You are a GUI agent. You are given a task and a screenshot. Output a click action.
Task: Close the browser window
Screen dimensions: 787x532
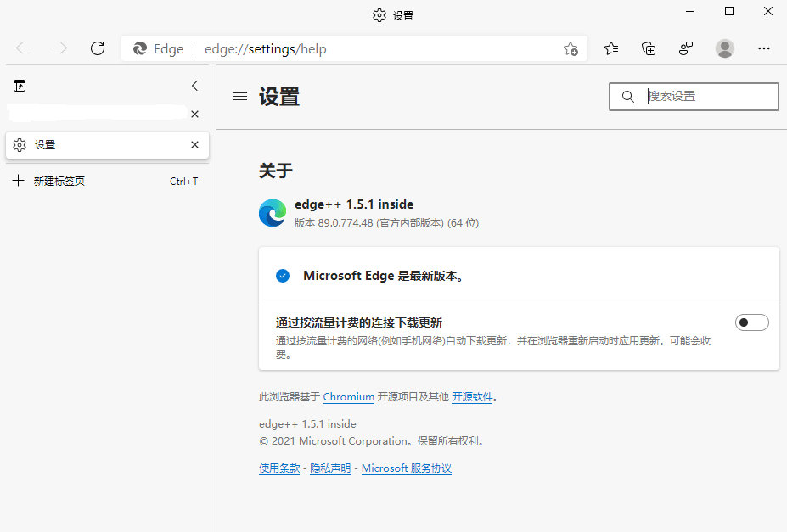pyautogui.click(x=768, y=11)
